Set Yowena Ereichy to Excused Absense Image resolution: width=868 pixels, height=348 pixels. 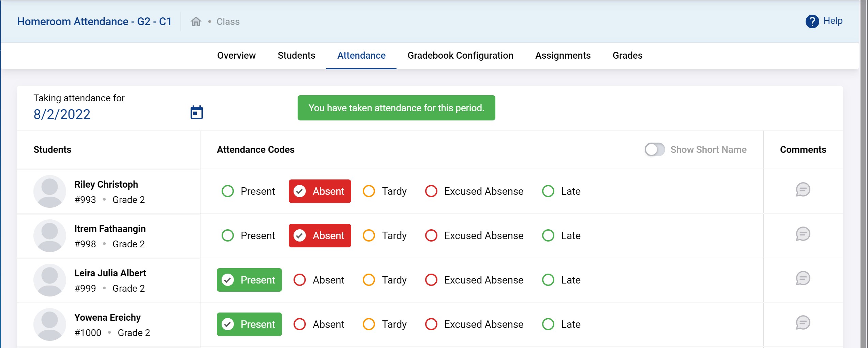click(x=431, y=324)
